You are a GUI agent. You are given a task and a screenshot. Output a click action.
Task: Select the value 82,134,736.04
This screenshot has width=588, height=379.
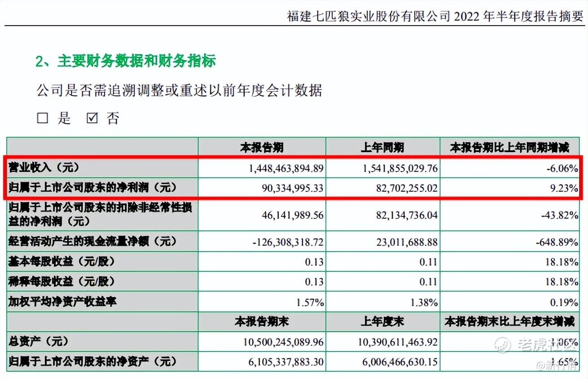(407, 215)
